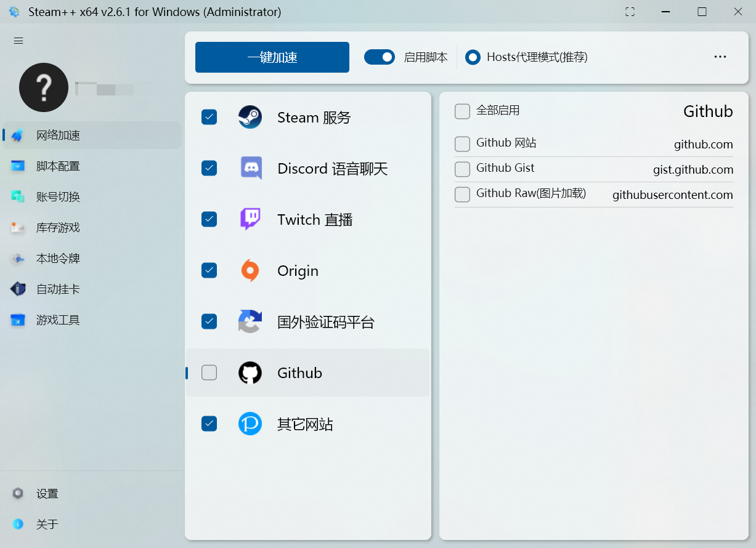The image size is (756, 548).
Task: Enable the Github acceleration checkbox
Action: 209,373
